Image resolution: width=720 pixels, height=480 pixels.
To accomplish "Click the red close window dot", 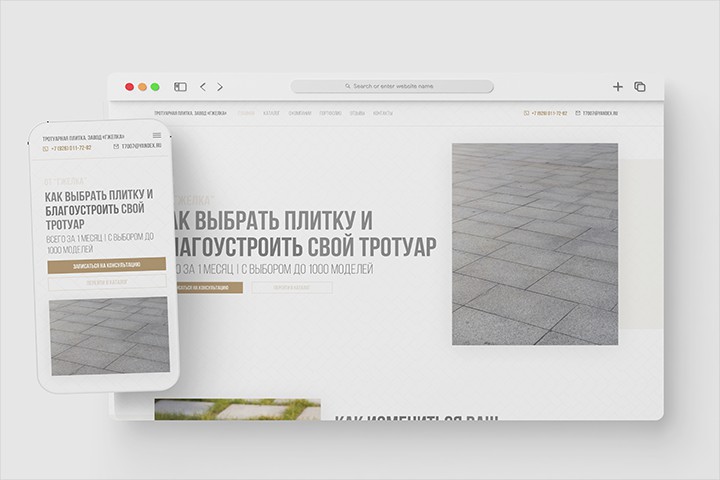I will (129, 87).
